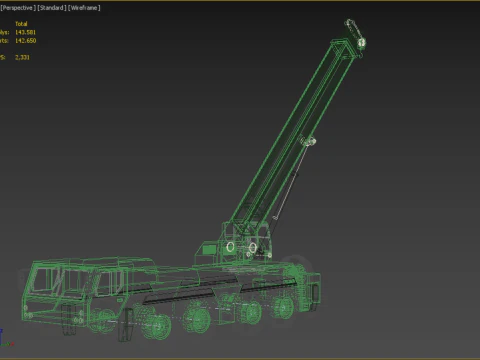Click the vertex count value 142.650
Image resolution: width=480 pixels, height=360 pixels.
click(x=26, y=41)
